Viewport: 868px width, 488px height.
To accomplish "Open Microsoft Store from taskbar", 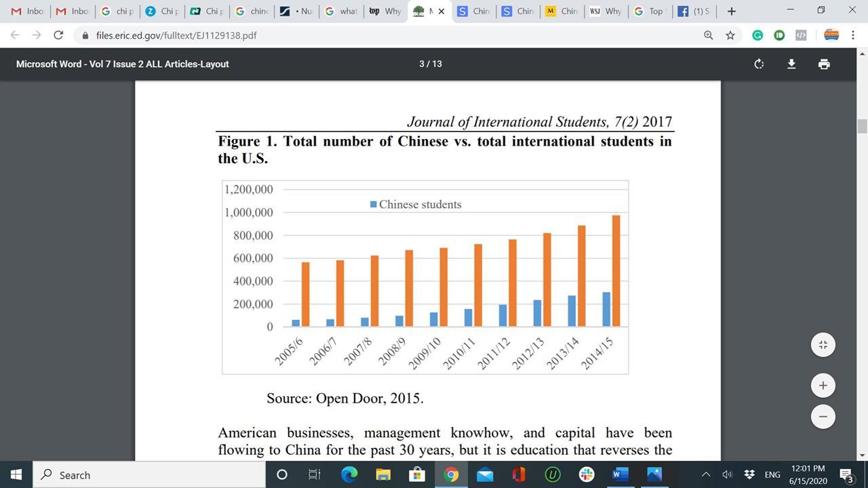I will click(x=417, y=474).
